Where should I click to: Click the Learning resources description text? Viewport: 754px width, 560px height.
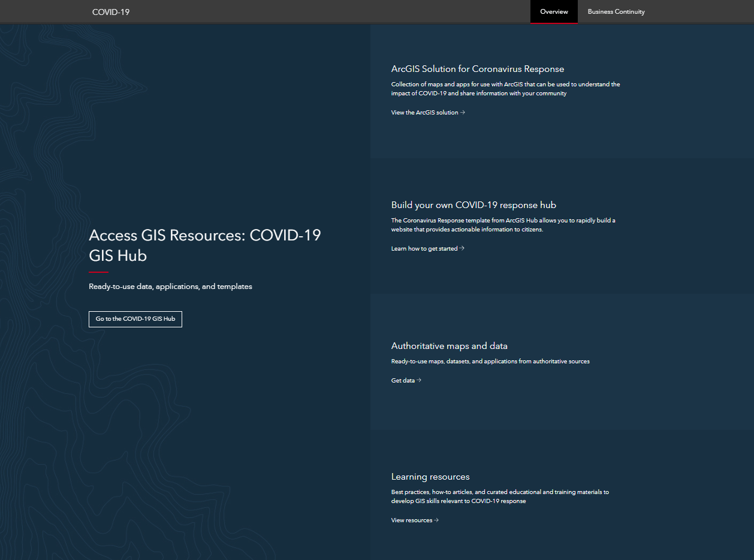[x=499, y=496]
